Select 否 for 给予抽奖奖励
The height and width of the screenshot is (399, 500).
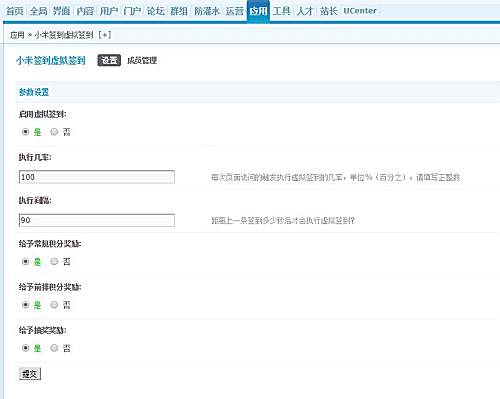pyautogui.click(x=54, y=348)
